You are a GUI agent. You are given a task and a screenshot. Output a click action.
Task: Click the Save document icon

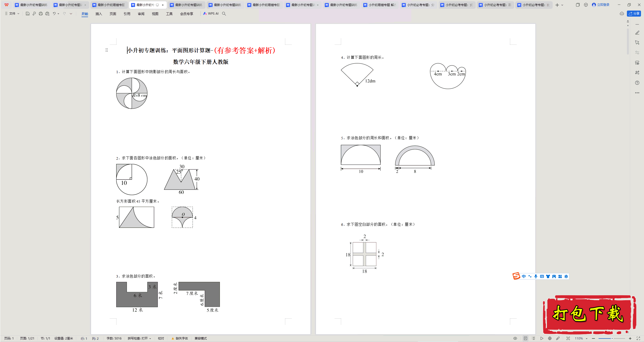click(x=28, y=14)
